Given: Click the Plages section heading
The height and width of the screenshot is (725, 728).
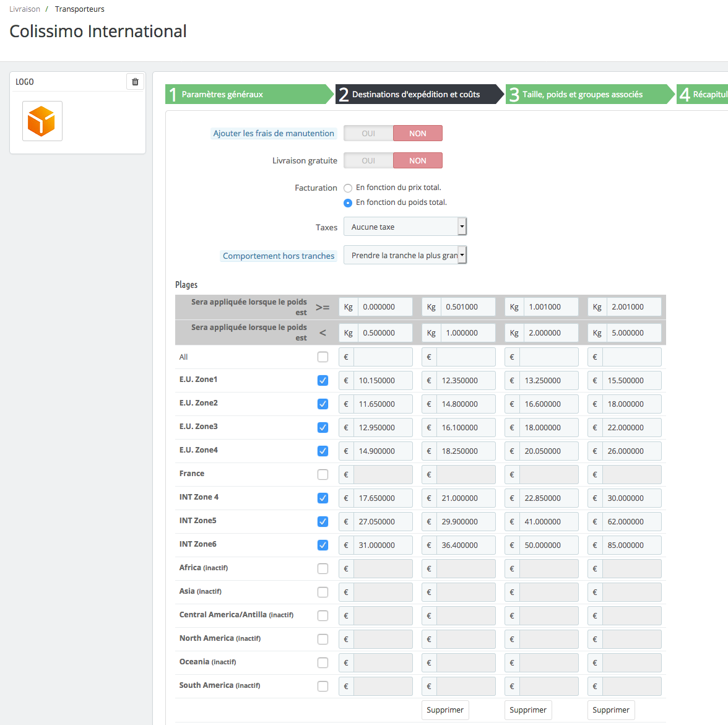Looking at the screenshot, I should (x=186, y=285).
